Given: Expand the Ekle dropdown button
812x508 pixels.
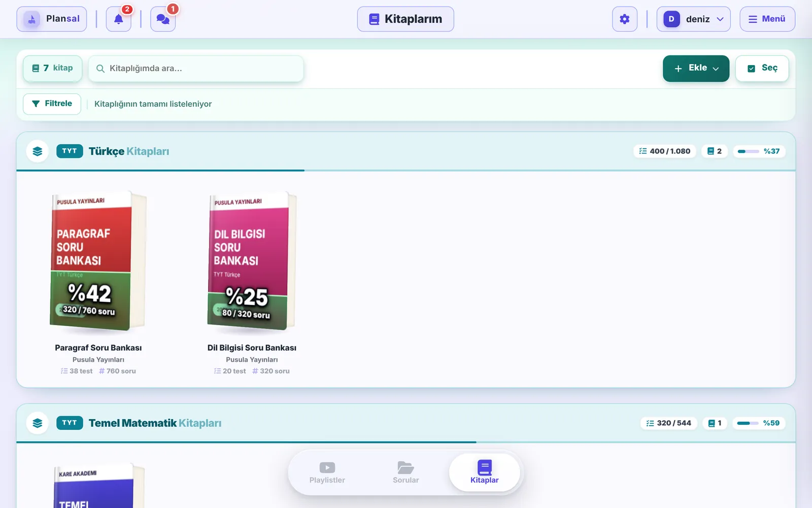Looking at the screenshot, I should coord(696,68).
